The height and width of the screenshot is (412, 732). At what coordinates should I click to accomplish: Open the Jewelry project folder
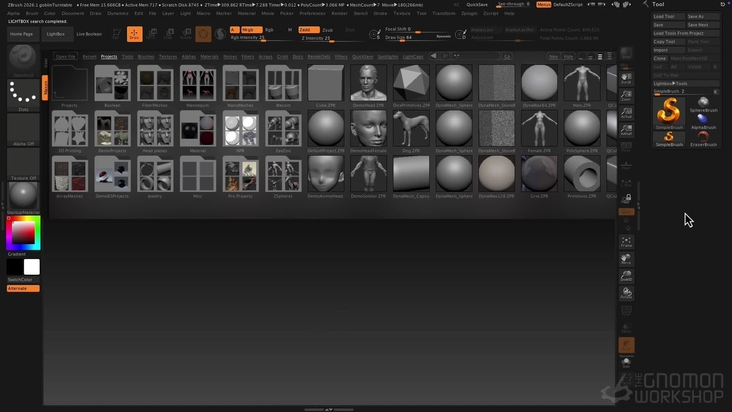[155, 177]
